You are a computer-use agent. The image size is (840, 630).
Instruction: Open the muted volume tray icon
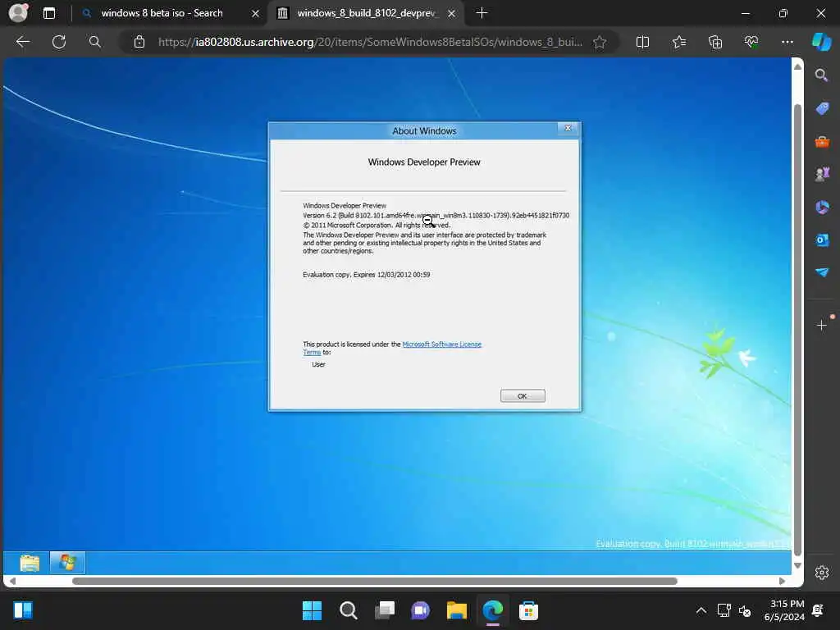(745, 610)
